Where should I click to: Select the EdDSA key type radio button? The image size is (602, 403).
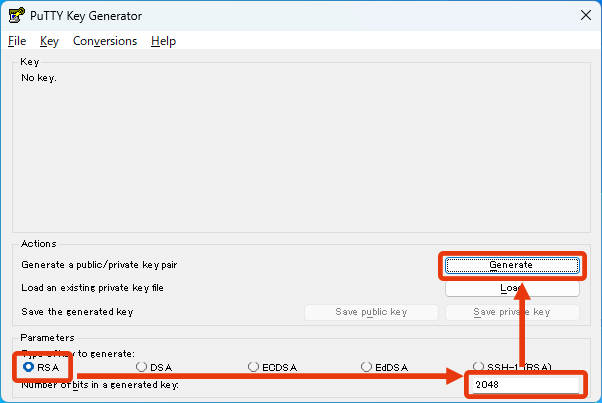[384, 367]
